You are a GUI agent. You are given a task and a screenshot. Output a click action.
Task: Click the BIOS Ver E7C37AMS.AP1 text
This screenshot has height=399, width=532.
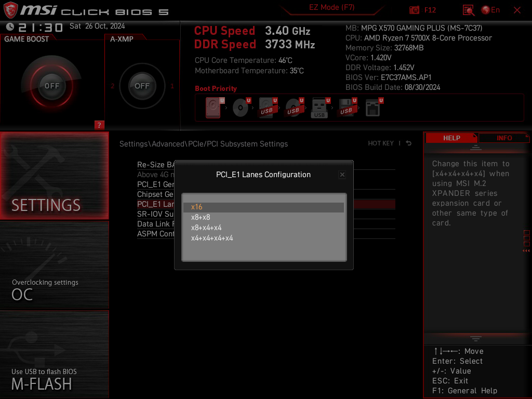388,77
